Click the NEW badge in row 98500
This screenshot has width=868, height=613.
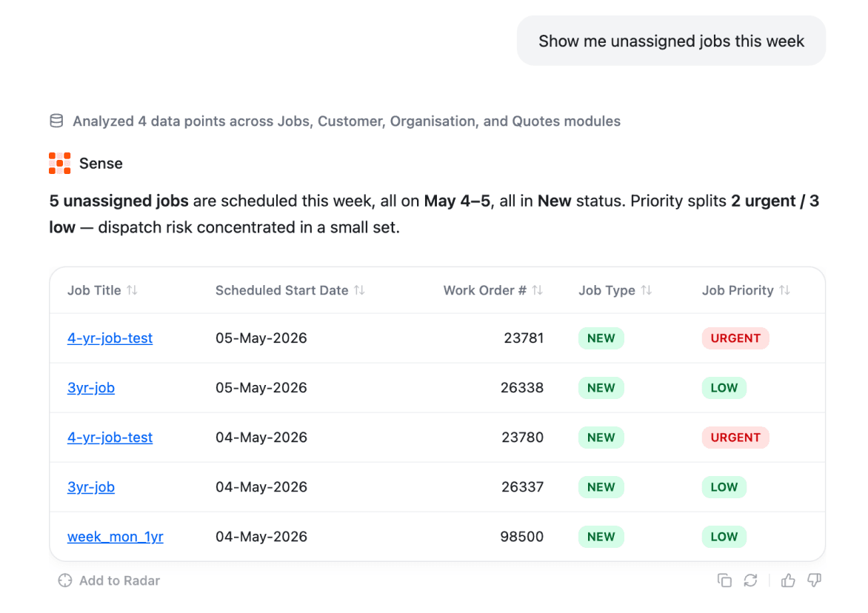point(601,537)
